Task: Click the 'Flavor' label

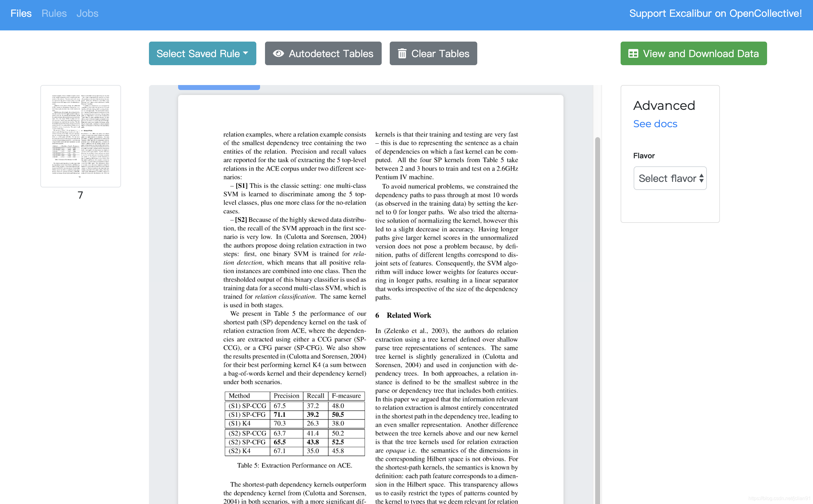Action: point(644,156)
